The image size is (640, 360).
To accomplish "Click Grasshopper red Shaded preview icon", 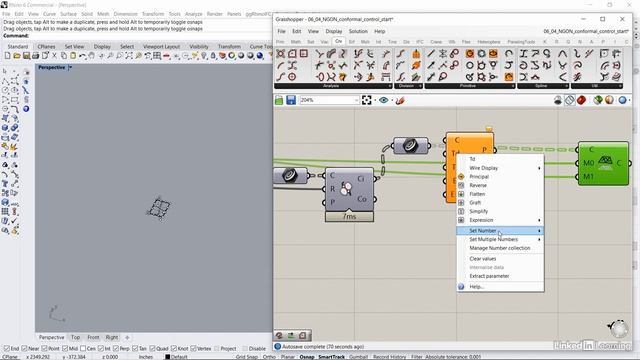I will point(581,100).
